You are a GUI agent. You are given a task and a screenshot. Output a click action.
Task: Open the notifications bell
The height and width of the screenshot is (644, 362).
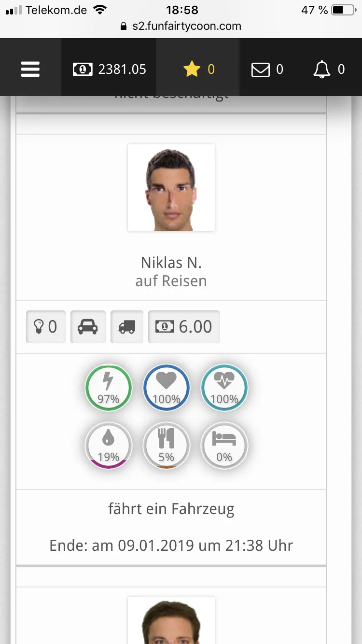[x=329, y=70]
